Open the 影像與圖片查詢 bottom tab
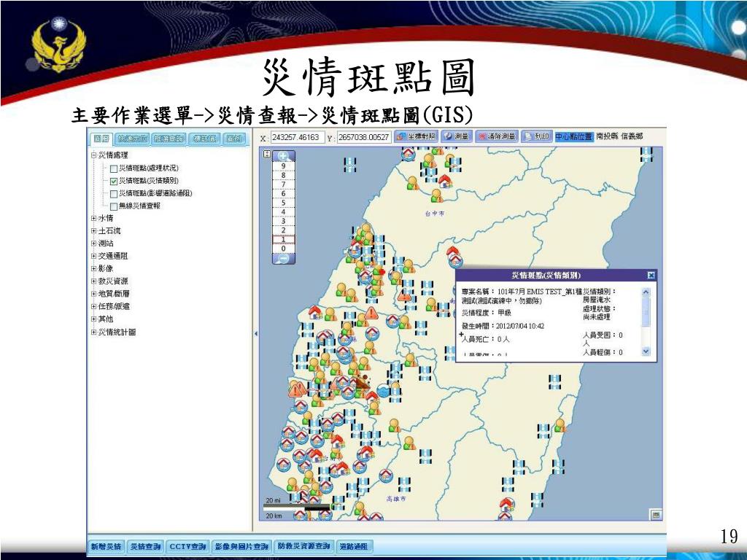Image resolution: width=747 pixels, height=560 pixels. [242, 546]
